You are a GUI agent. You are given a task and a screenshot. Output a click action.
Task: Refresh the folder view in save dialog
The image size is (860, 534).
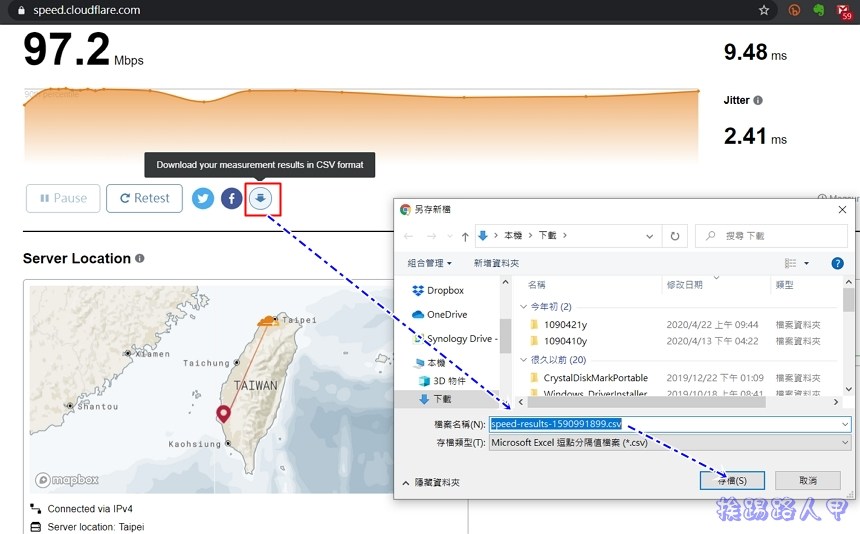click(x=675, y=236)
